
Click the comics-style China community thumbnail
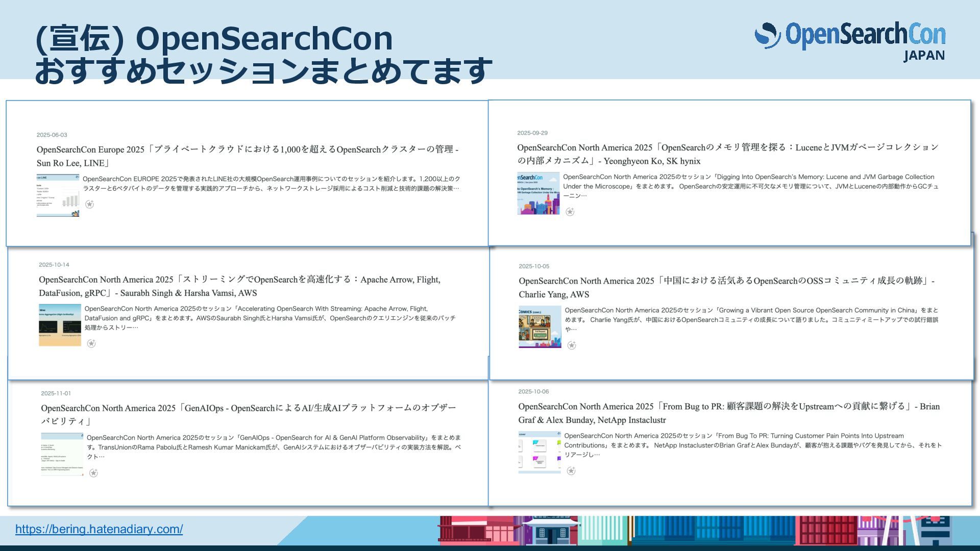(x=540, y=327)
